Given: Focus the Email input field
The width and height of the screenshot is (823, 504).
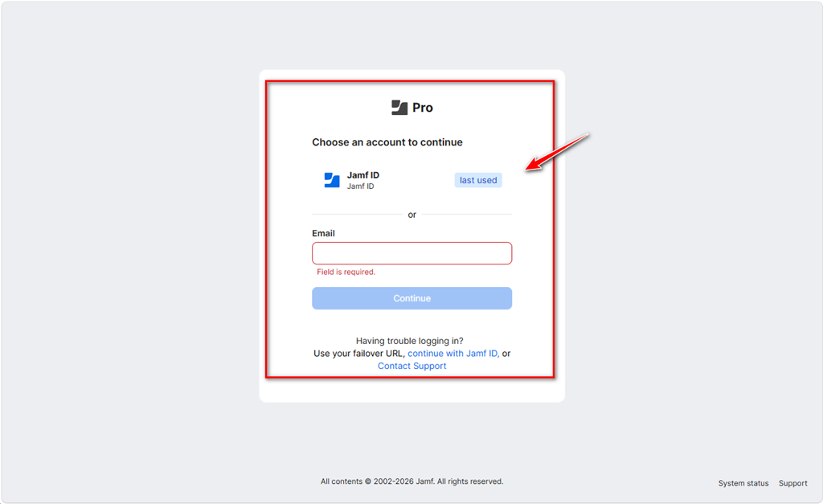Looking at the screenshot, I should (412, 253).
